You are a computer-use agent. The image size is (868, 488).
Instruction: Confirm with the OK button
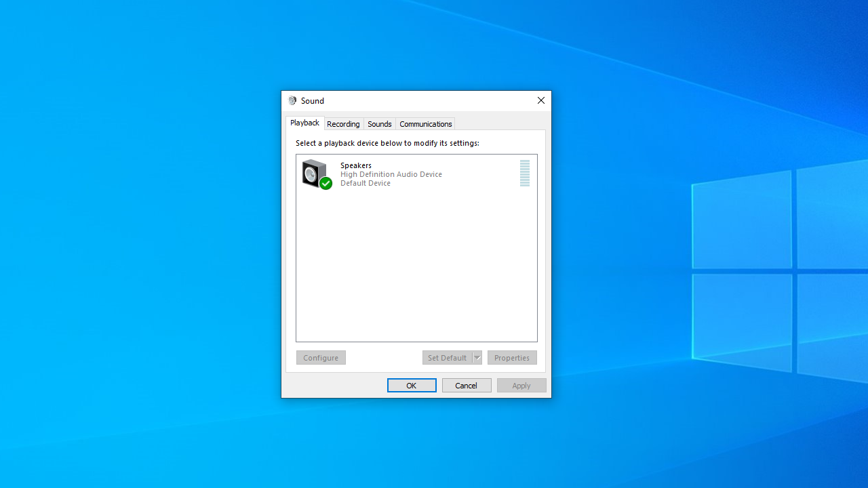(x=412, y=385)
